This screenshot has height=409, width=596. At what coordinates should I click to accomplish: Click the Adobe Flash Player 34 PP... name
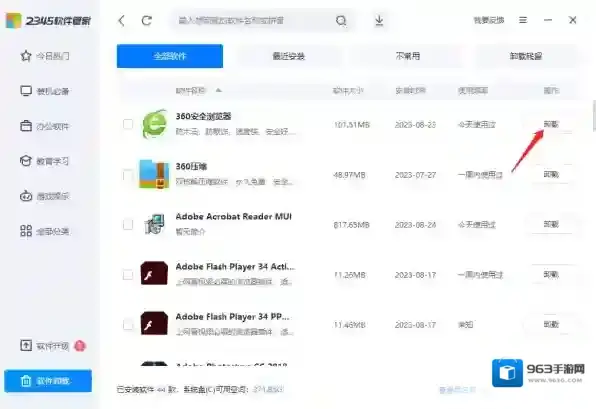pos(232,317)
